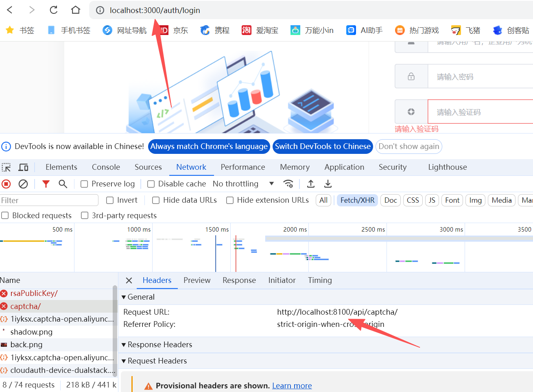Check the 3rd-party requests checkbox
The height and width of the screenshot is (392, 533).
tap(85, 215)
